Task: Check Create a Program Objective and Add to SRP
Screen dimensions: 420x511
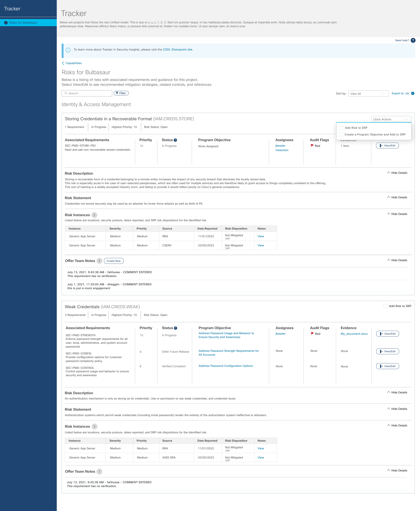Action: coord(341,135)
